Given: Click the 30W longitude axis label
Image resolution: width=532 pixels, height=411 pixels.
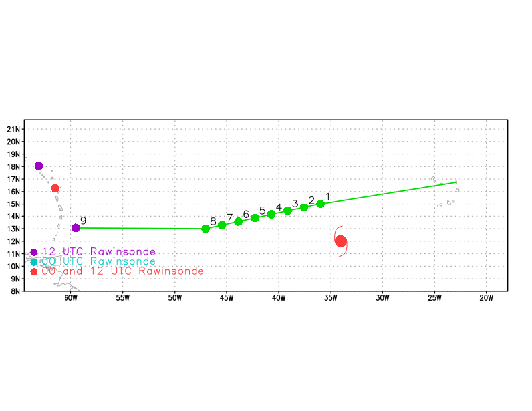Looking at the screenshot, I should [x=383, y=298].
